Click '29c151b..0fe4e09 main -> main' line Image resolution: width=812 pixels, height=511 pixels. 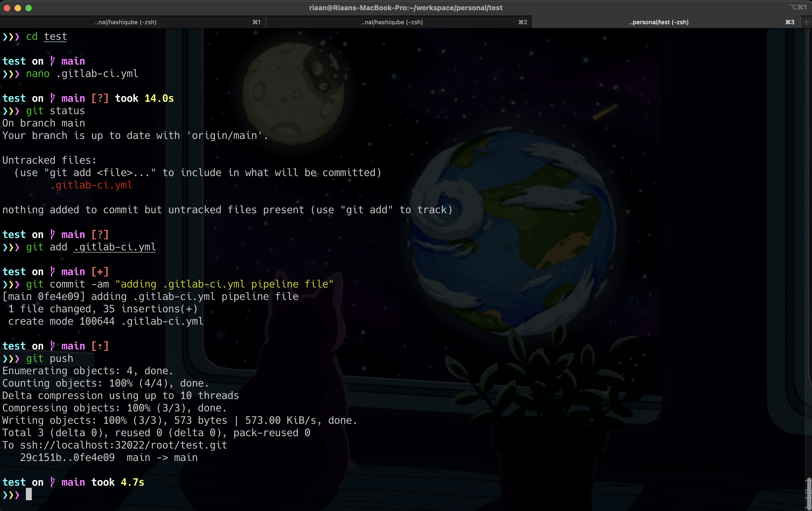coord(109,457)
